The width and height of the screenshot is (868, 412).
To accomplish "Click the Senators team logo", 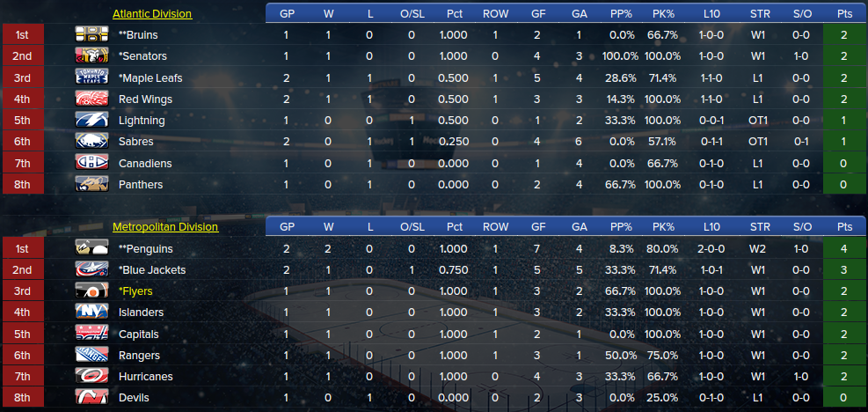I will click(91, 55).
